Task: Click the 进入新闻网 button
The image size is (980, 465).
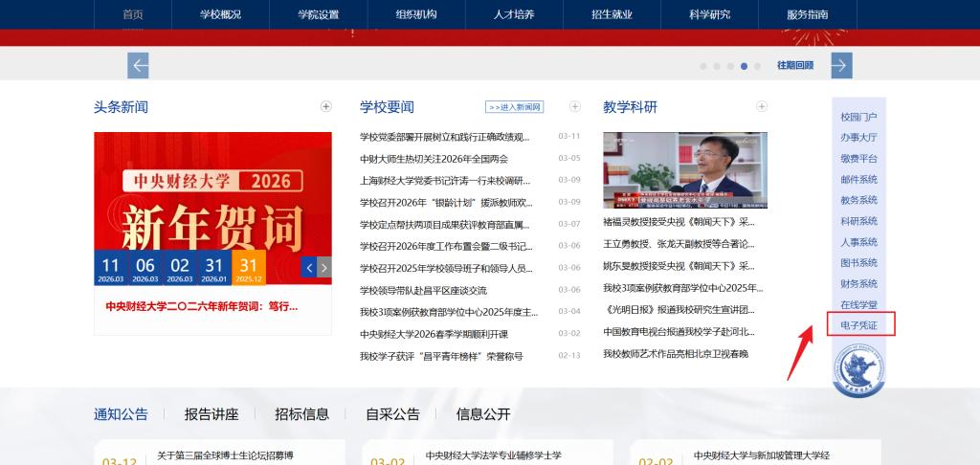Action: (514, 107)
